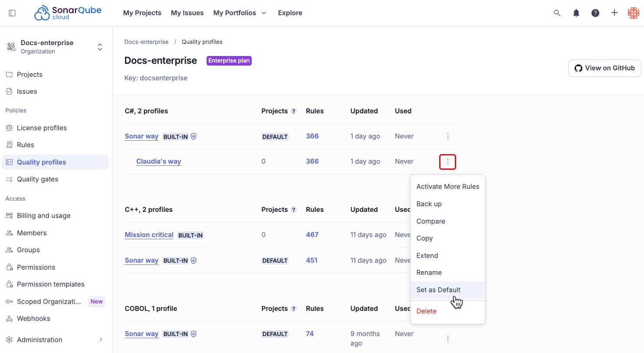Open the 366 rules count for Claudia's way
This screenshot has height=353, width=644.
tap(312, 162)
